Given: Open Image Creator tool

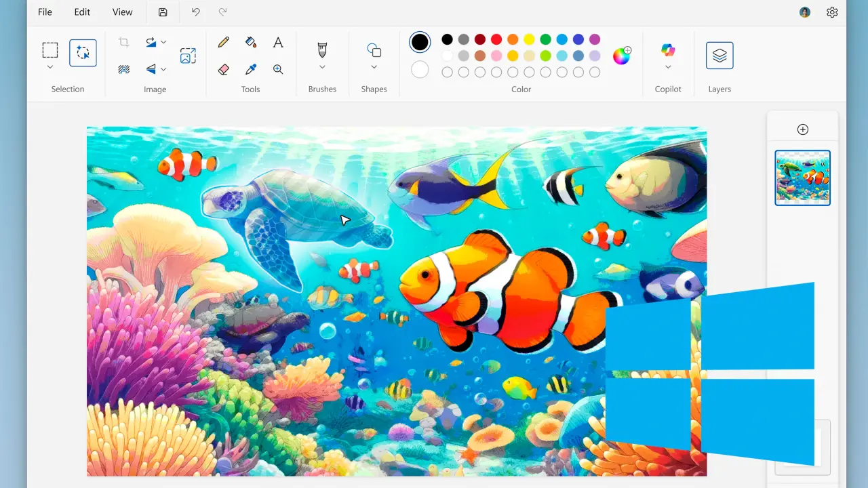Looking at the screenshot, I should point(188,56).
